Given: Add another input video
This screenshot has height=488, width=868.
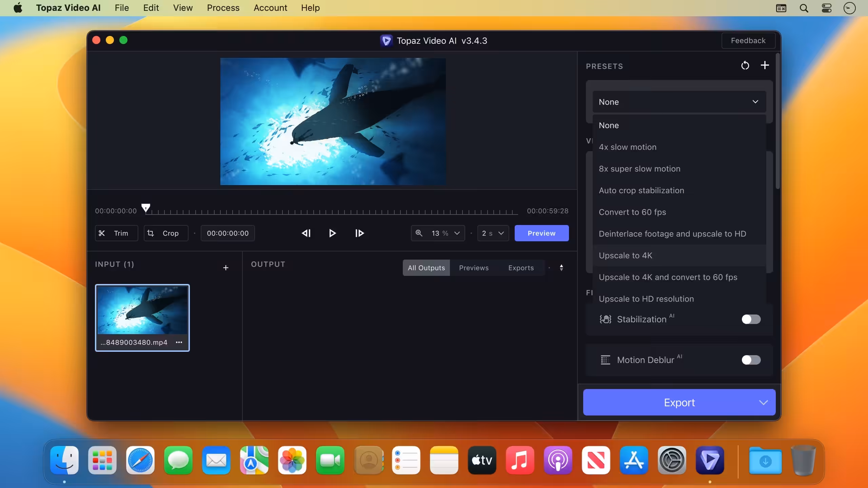Looking at the screenshot, I should 226,268.
